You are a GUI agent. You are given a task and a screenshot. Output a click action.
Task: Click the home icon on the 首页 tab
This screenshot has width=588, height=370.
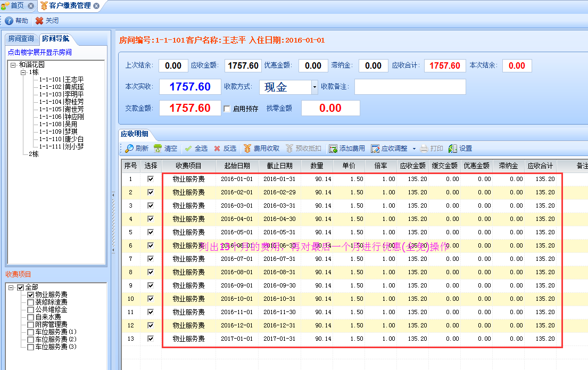5,6
